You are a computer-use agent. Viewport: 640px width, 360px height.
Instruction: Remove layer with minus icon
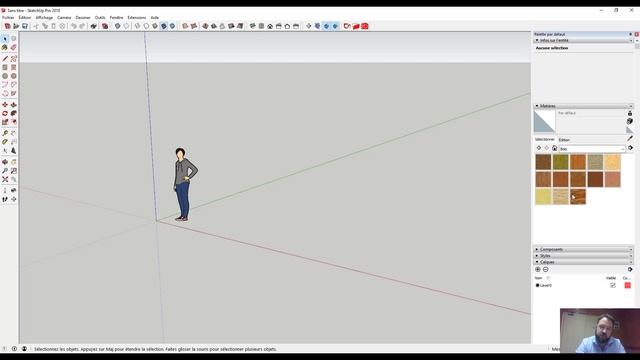[546, 269]
